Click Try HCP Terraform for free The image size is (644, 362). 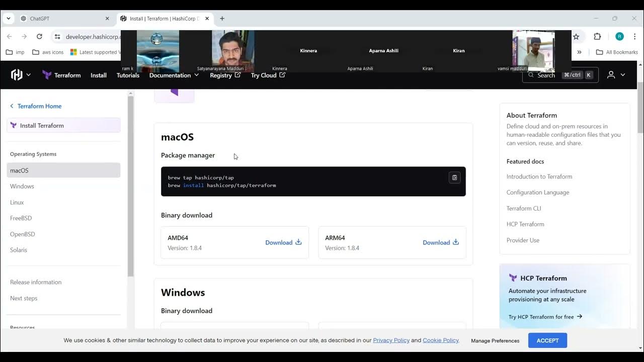(545, 317)
